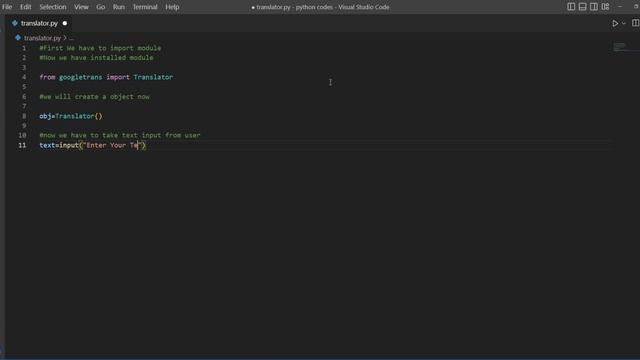The image size is (640, 360).
Task: Select the translator.py editor tab
Action: [39, 23]
